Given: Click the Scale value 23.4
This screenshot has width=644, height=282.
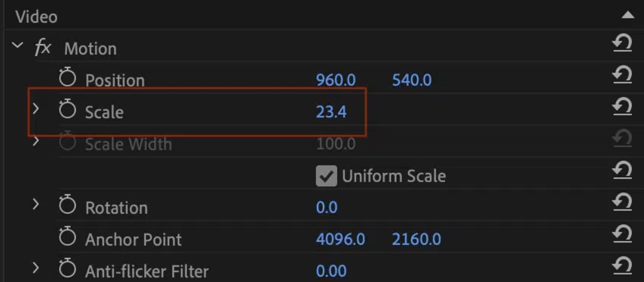Looking at the screenshot, I should (x=331, y=112).
